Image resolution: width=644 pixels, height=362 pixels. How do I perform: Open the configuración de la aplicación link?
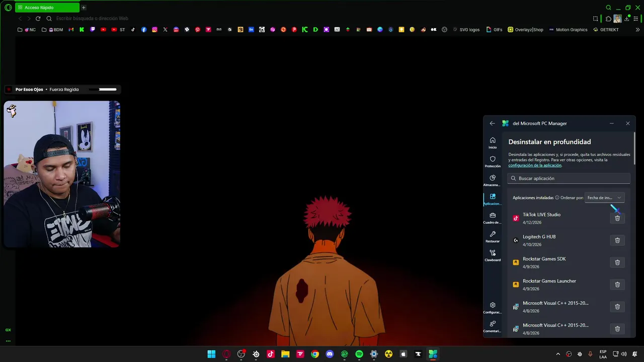click(535, 165)
